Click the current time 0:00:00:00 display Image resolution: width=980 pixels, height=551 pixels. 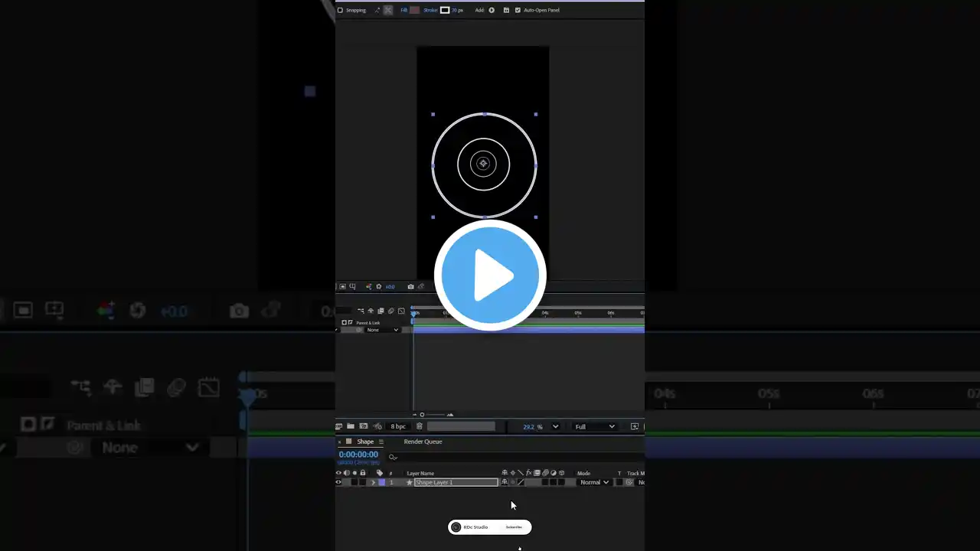(358, 455)
